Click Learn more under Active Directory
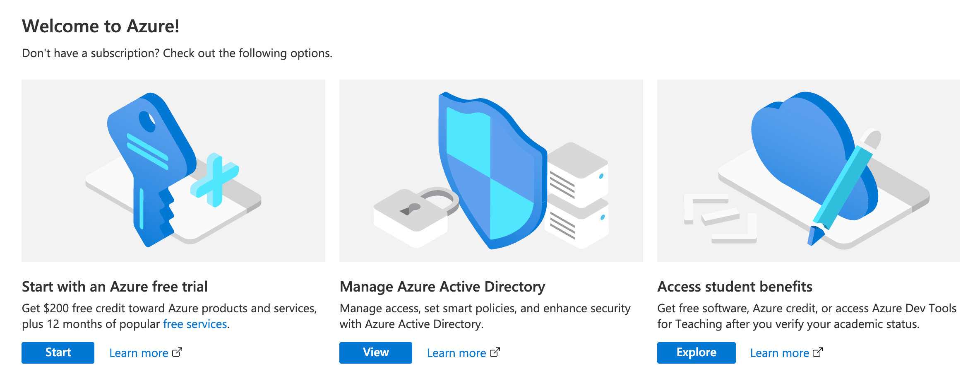980x386 pixels. (456, 353)
